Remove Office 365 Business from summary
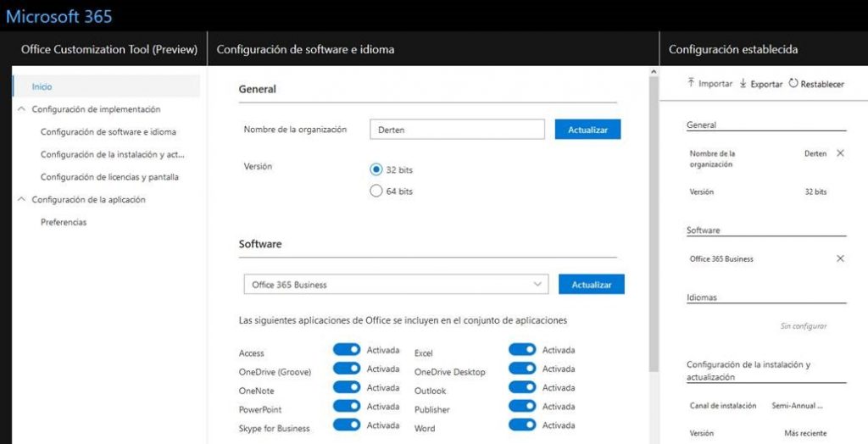 click(840, 258)
